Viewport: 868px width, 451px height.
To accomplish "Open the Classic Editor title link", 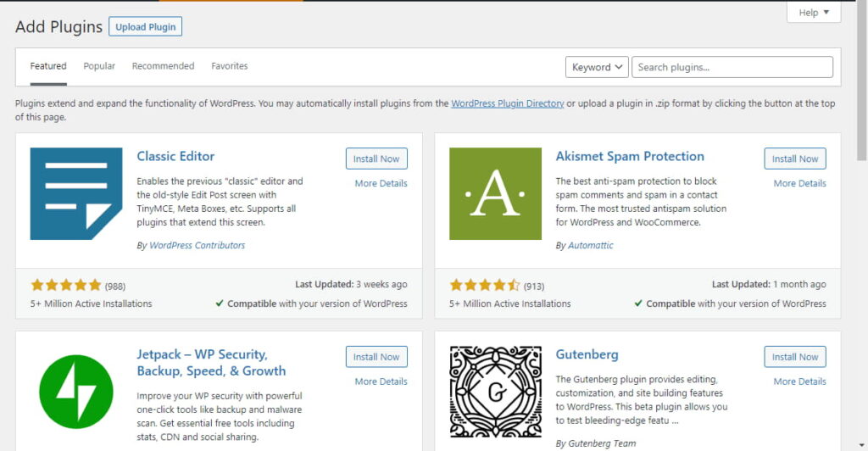I will (x=175, y=156).
